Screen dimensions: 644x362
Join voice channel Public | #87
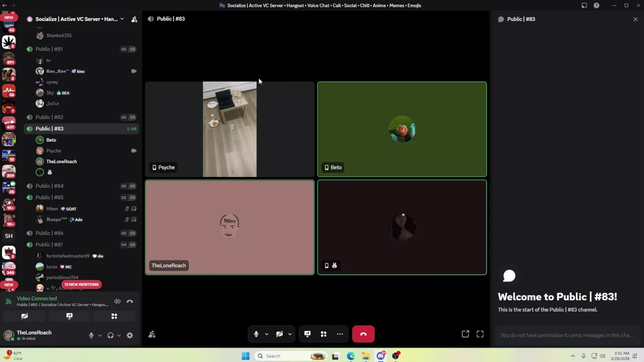tap(80, 245)
